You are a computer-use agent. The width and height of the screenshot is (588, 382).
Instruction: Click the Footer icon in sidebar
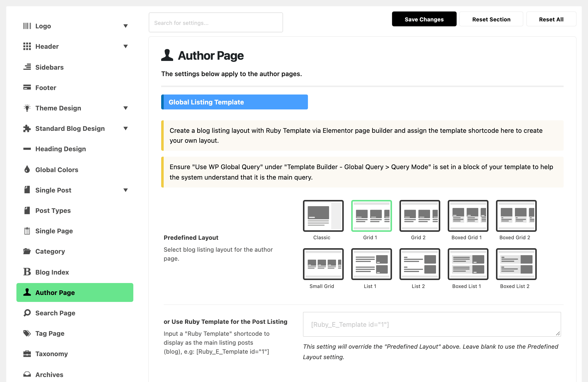pyautogui.click(x=27, y=87)
